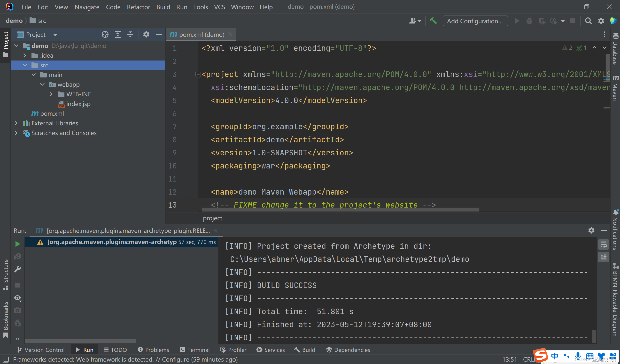
Task: Toggle the Structure tool window sidebar button
Action: [5, 274]
